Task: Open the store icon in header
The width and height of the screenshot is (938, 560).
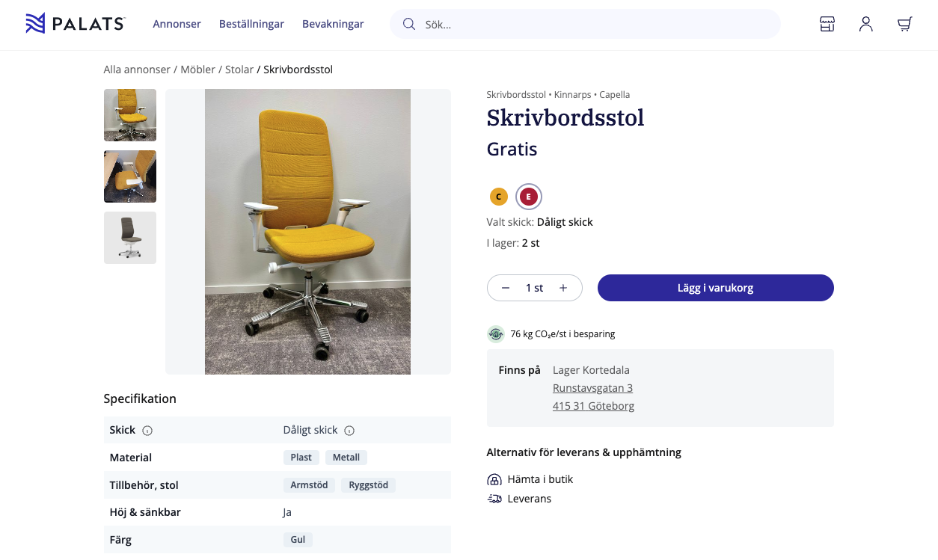Action: (827, 24)
